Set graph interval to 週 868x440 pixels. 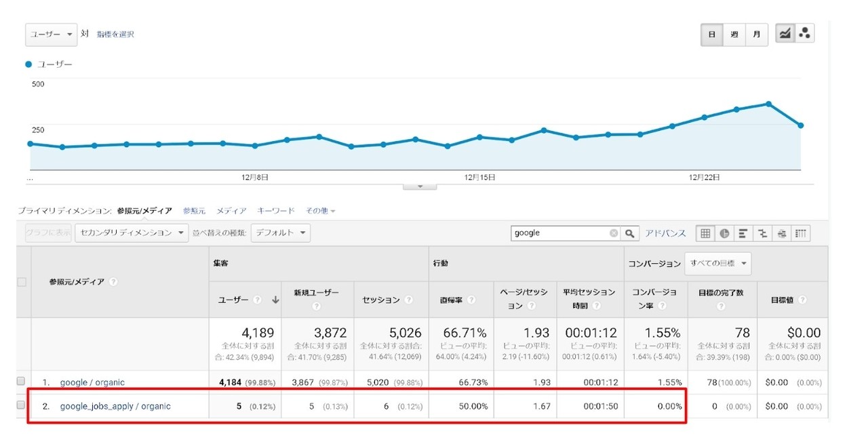point(734,35)
